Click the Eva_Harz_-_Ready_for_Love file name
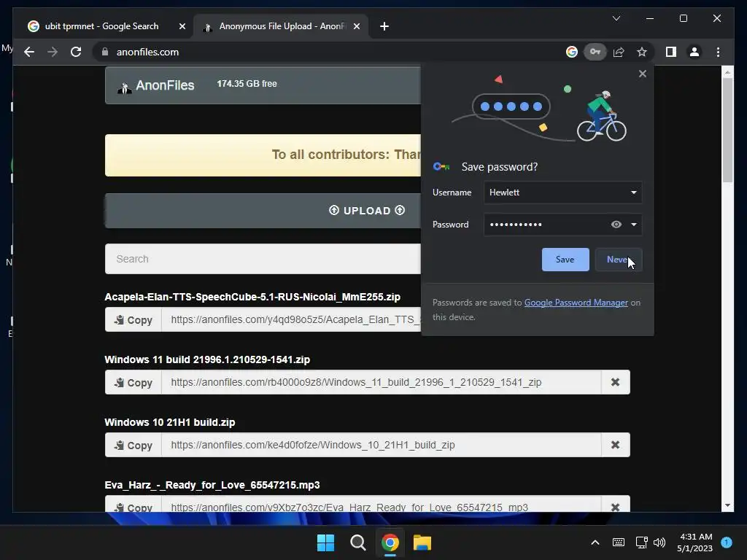The height and width of the screenshot is (560, 747). tap(212, 485)
